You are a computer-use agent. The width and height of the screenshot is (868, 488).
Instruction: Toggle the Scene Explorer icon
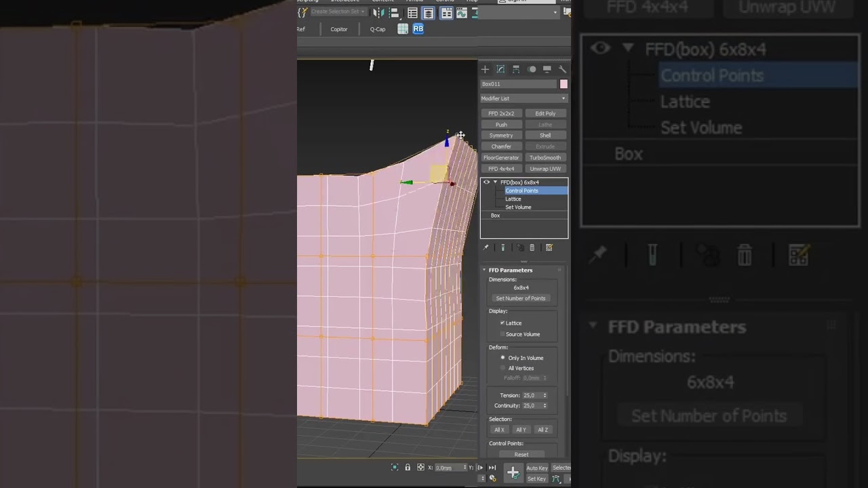(x=412, y=13)
